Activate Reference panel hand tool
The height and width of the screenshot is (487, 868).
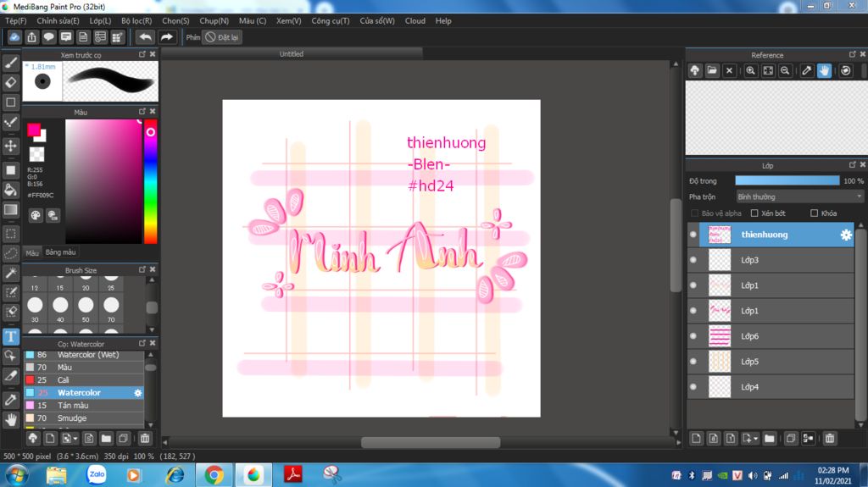click(824, 71)
